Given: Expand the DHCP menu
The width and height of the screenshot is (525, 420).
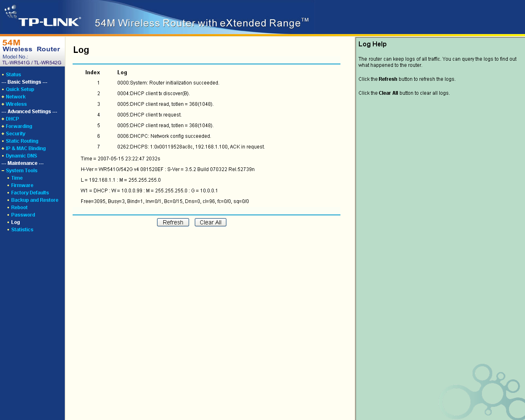Looking at the screenshot, I should (x=12, y=119).
